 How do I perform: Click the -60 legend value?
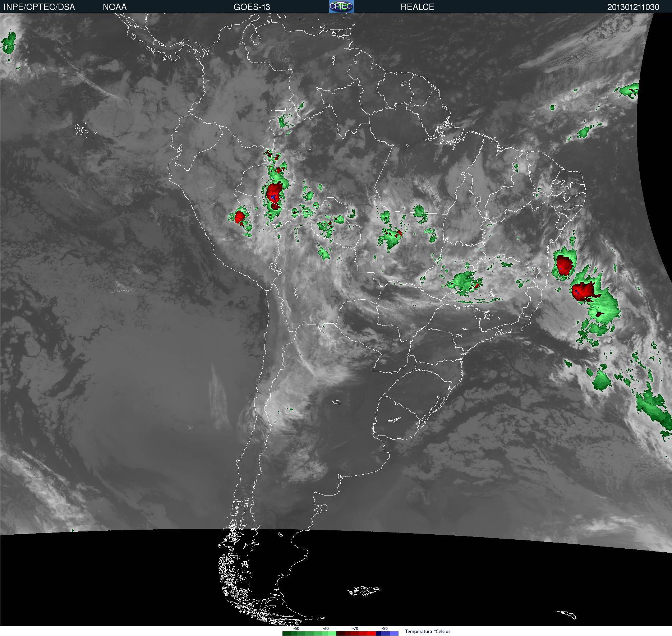pyautogui.click(x=326, y=628)
